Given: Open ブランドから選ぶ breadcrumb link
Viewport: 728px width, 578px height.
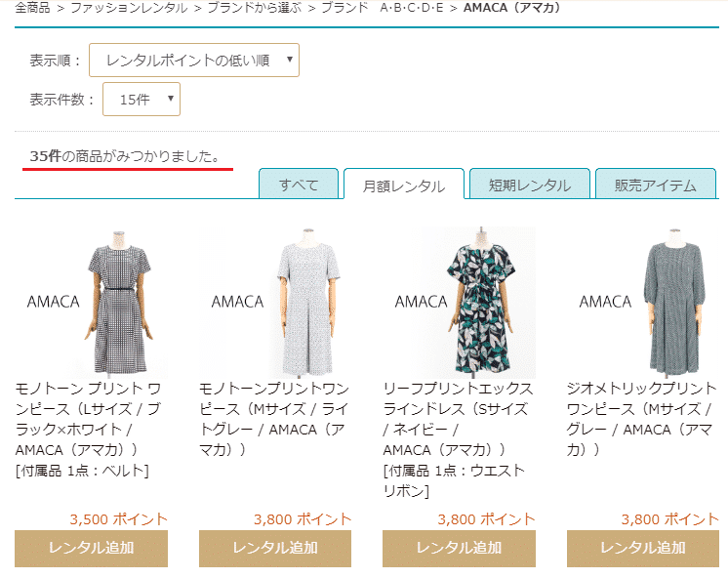Looking at the screenshot, I should pos(254,8).
